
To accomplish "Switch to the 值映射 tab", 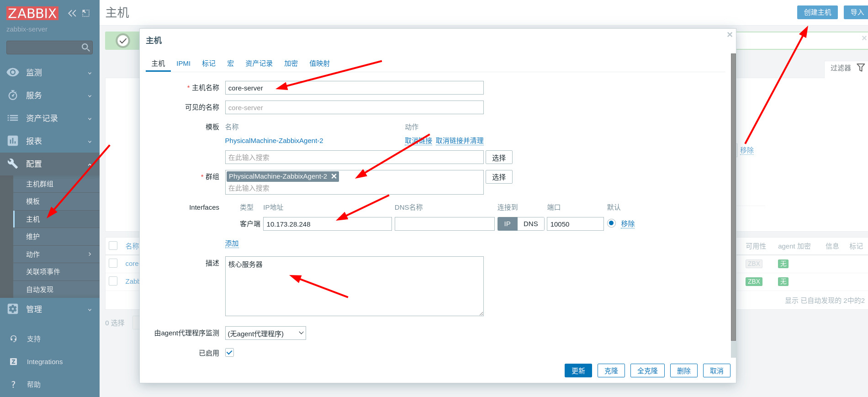I will (320, 64).
